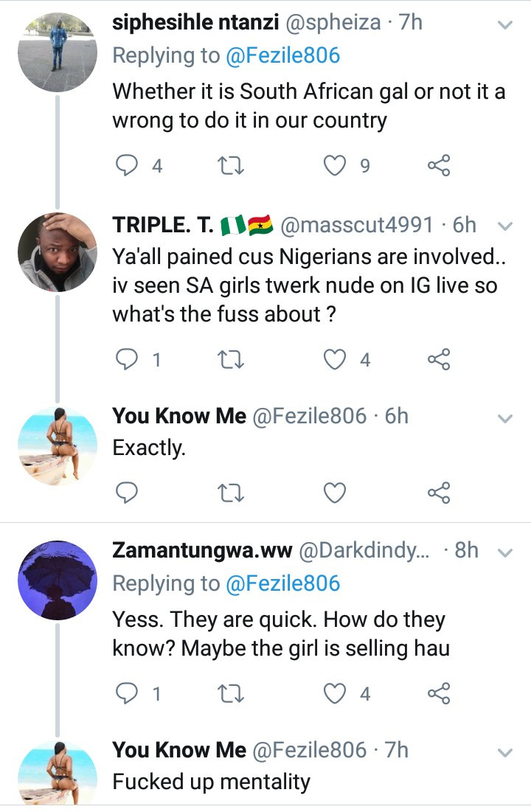Like the "Exactly." reply

coord(336,492)
